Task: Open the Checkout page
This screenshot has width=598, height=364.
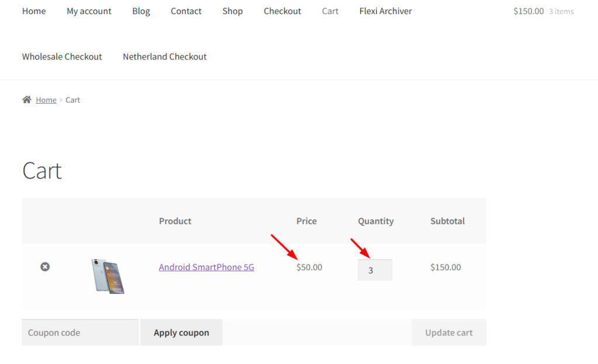Action: pyautogui.click(x=282, y=11)
